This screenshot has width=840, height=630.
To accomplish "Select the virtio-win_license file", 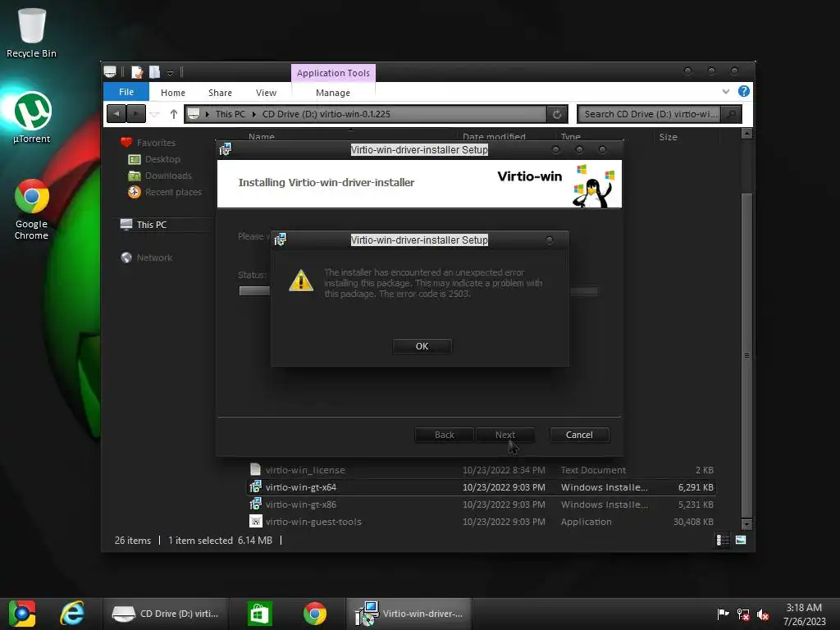I will pos(481,470).
